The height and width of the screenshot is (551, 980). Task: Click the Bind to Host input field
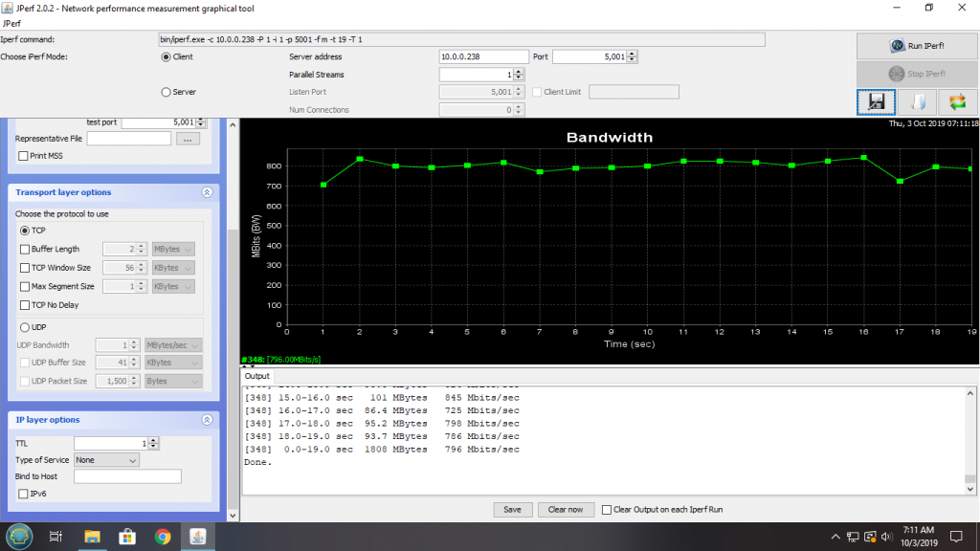tap(127, 476)
